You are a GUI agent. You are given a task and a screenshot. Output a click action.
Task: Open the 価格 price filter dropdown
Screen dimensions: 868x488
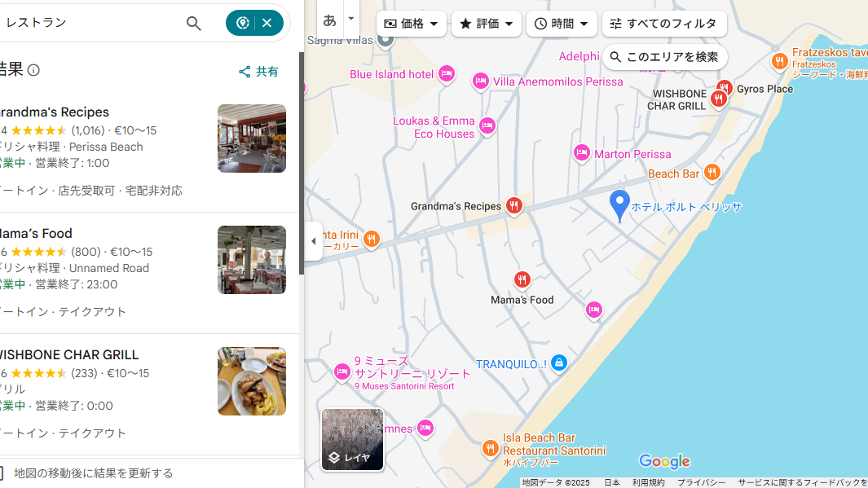pos(412,24)
